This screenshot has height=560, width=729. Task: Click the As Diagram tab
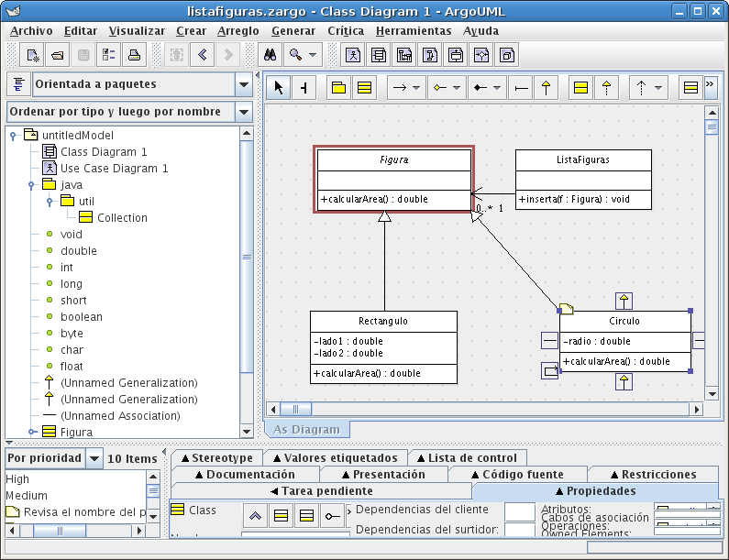[306, 430]
